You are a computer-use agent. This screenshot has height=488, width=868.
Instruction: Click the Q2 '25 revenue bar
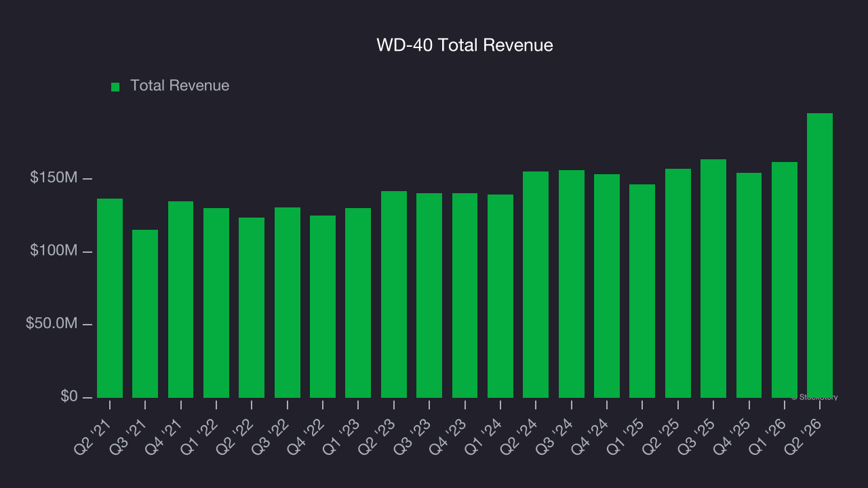[x=678, y=283]
